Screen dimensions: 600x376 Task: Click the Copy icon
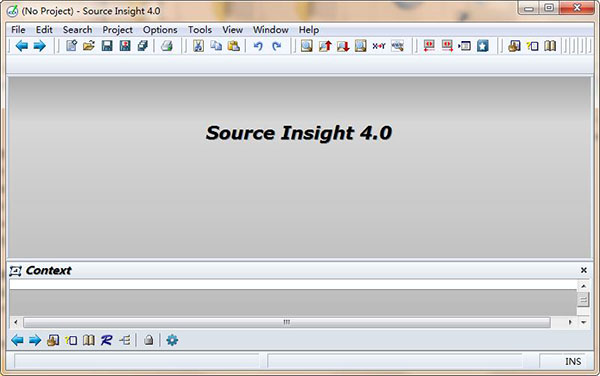pos(216,46)
